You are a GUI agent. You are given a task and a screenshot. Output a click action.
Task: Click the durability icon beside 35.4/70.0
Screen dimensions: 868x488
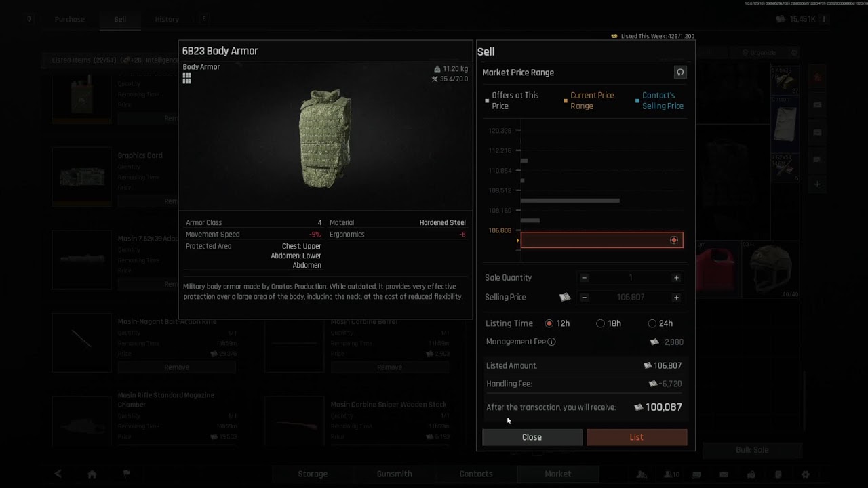(x=435, y=79)
